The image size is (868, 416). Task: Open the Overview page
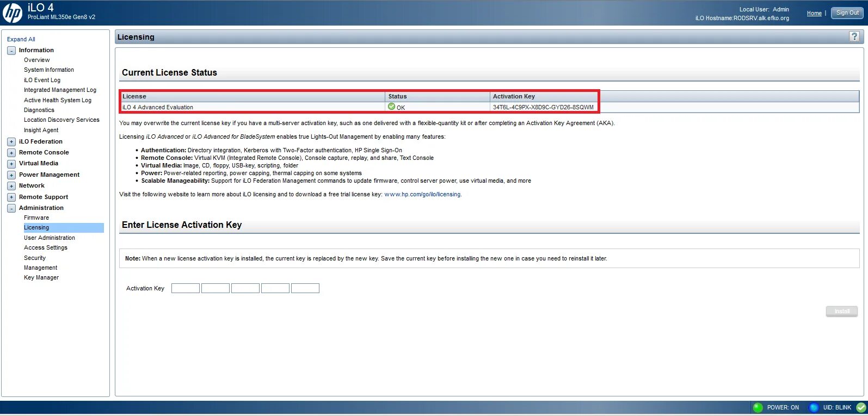(x=36, y=60)
